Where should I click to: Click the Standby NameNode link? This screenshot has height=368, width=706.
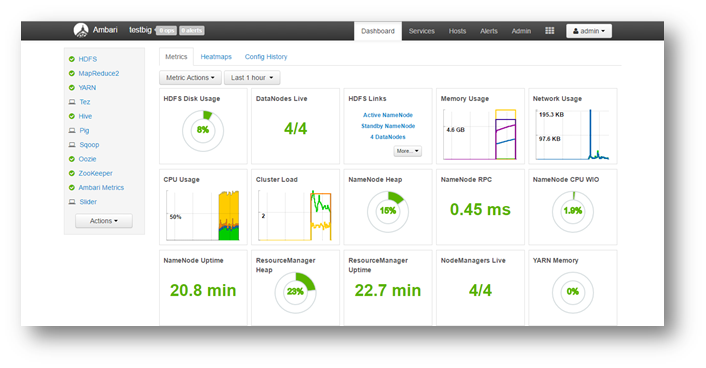388,126
